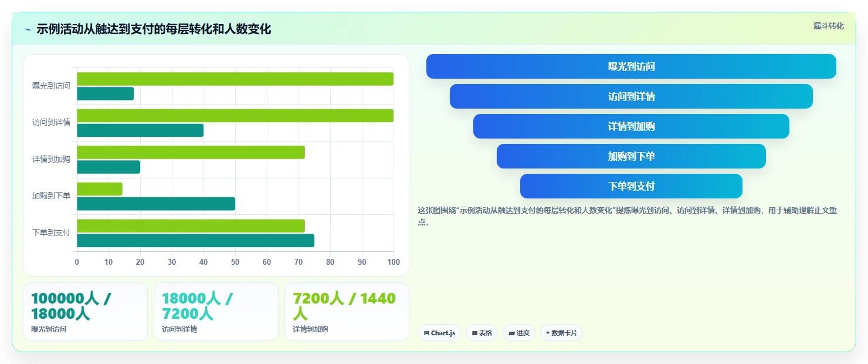Click the light green bar for 访问到详情
This screenshot has width=868, height=364.
235,116
